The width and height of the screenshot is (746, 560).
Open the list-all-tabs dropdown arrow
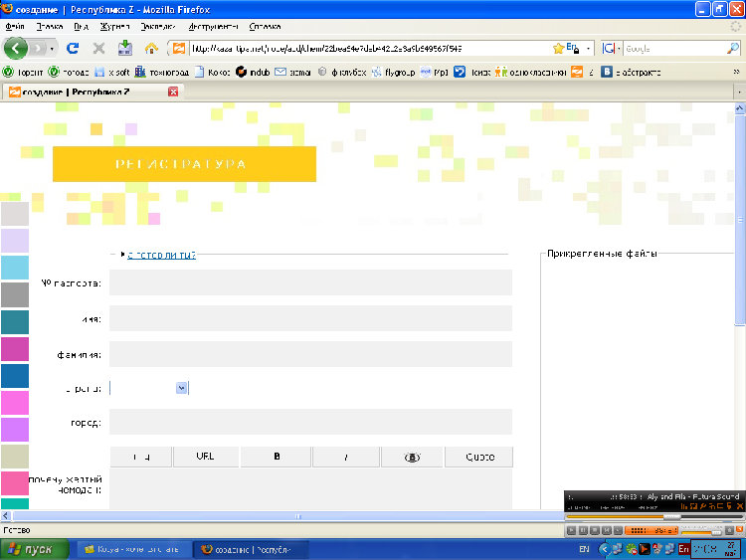[x=739, y=92]
